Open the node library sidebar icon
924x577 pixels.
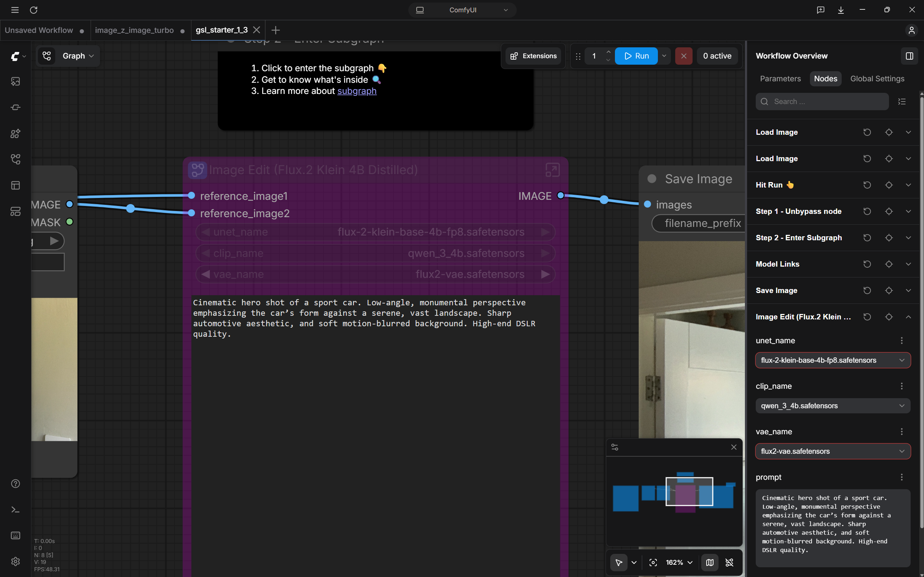click(15, 107)
